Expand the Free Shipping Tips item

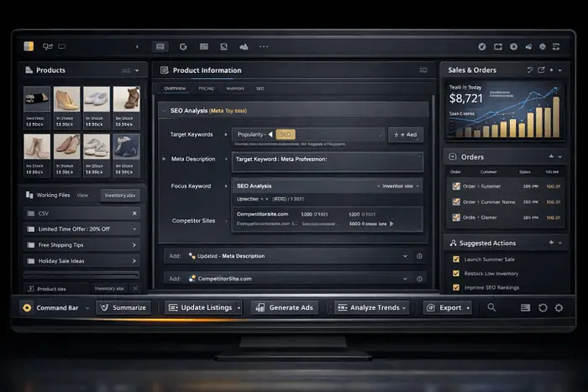tap(134, 245)
